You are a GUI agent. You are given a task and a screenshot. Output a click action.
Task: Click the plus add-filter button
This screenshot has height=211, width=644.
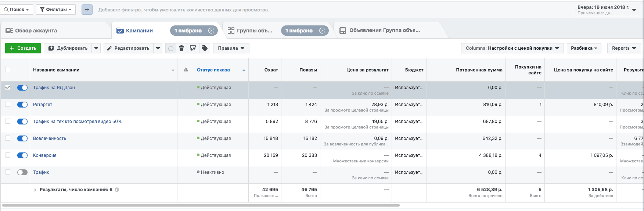[x=87, y=10]
